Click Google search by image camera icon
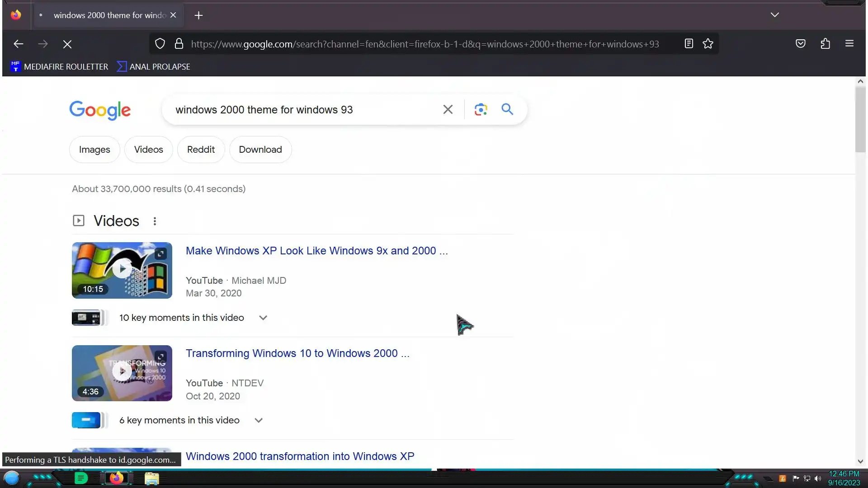The height and width of the screenshot is (488, 868). [481, 109]
